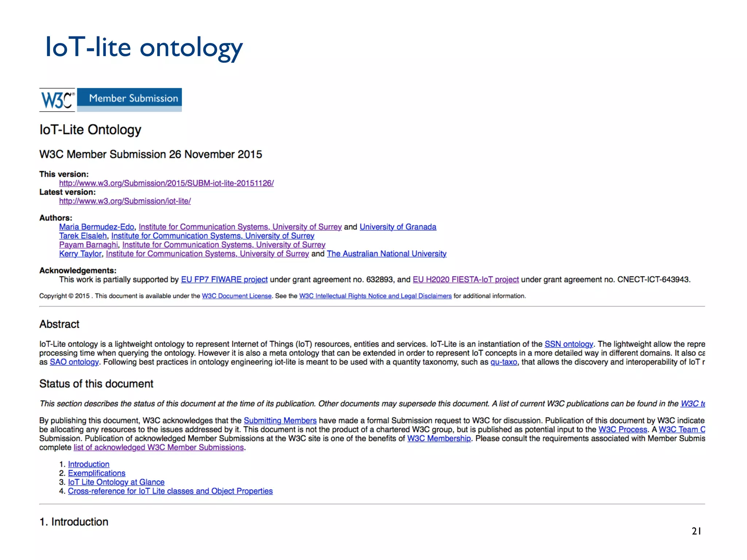Click the Authors: label
The width and height of the screenshot is (747, 560).
click(56, 218)
